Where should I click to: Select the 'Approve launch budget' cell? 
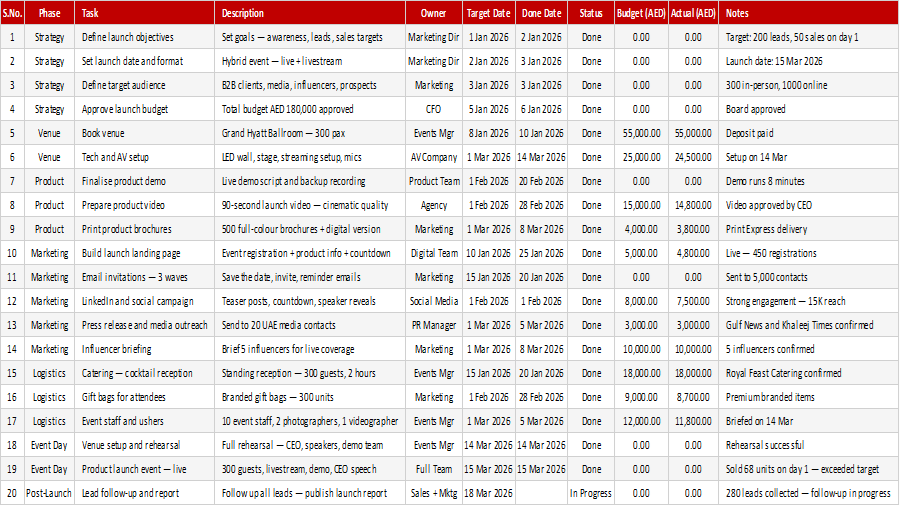pyautogui.click(x=144, y=109)
